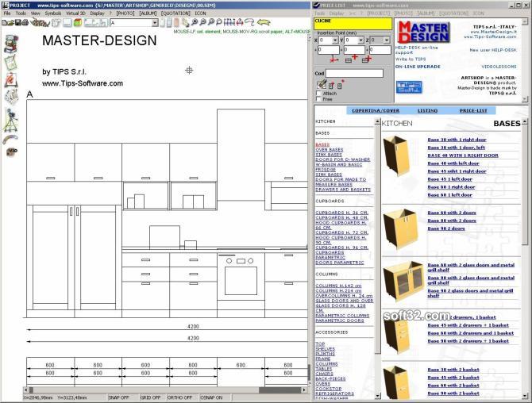Switch to LISTINO tab
Screen dimensions: 532x403
pos(427,110)
